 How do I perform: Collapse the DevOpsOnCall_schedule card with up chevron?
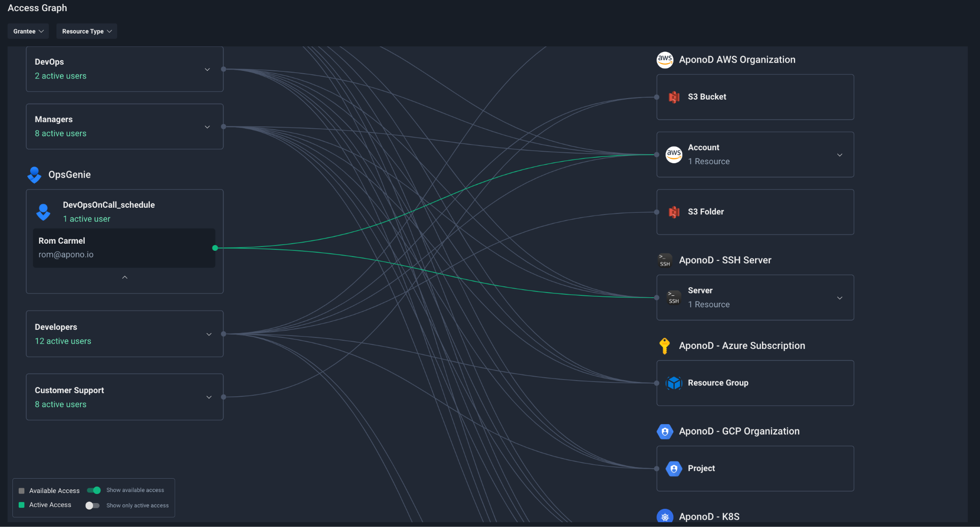pyautogui.click(x=125, y=277)
